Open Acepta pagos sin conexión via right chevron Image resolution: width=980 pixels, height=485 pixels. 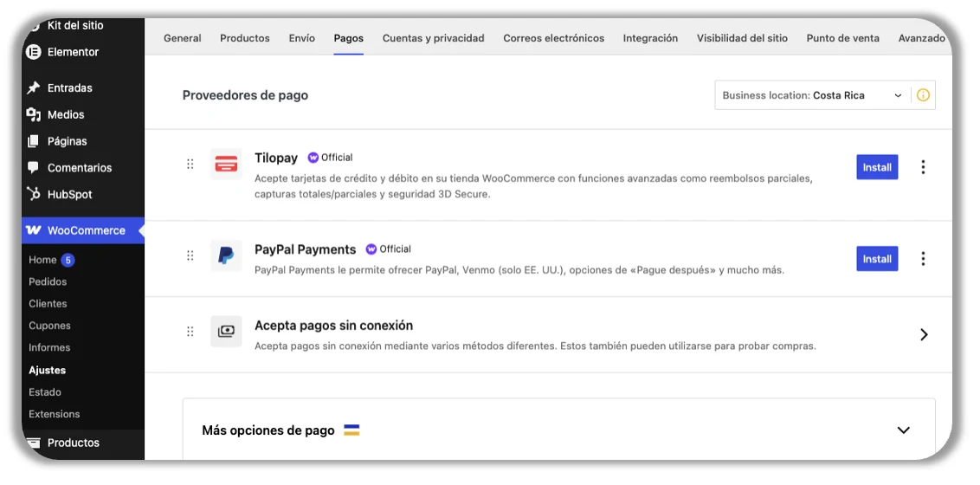click(924, 334)
